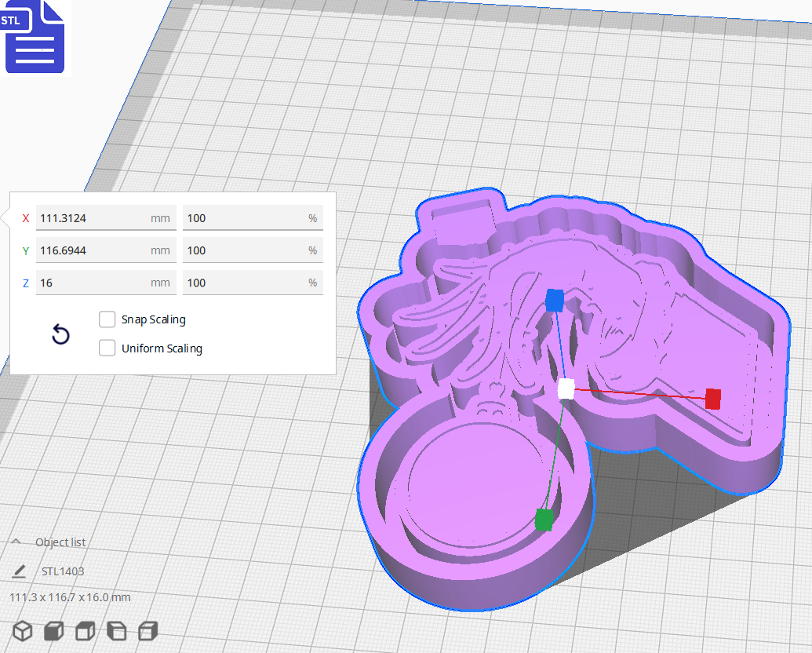The image size is (812, 653).
Task: Switch to the top view cube icon
Action: click(x=84, y=630)
